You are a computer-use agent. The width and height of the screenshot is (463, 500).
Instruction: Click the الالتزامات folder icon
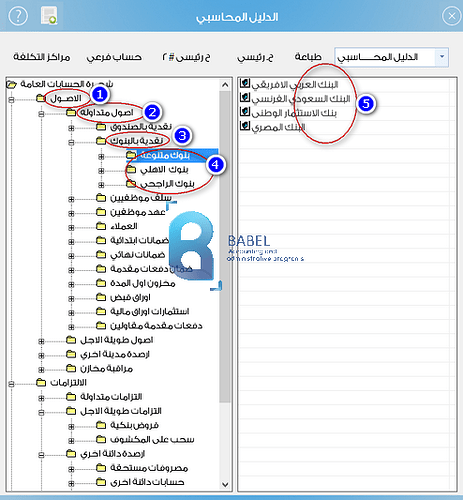(x=41, y=383)
